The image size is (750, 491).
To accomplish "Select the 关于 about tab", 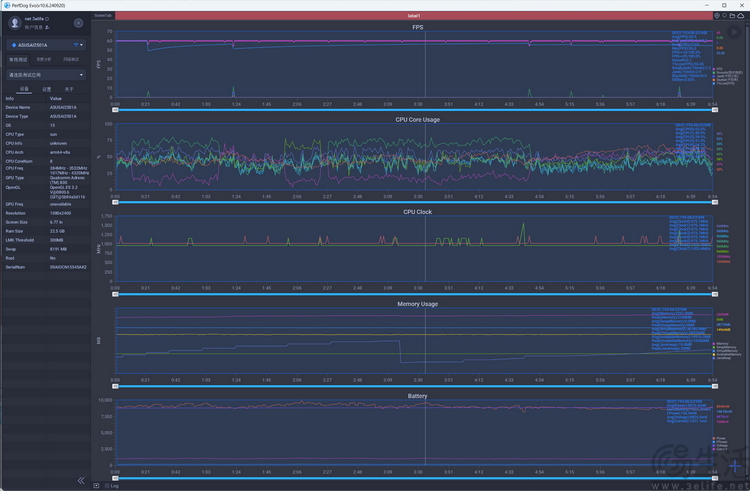I will [69, 89].
